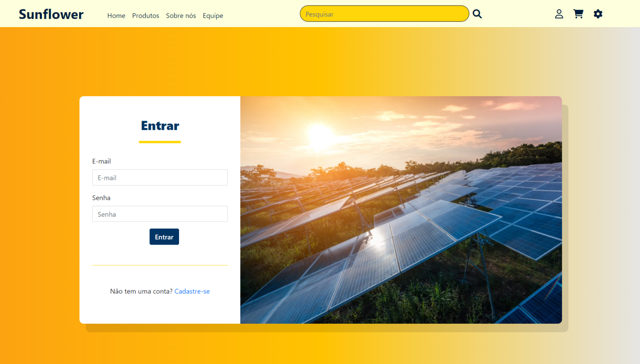Click the Senha field label
Screen dimensions: 640x364
tap(102, 198)
